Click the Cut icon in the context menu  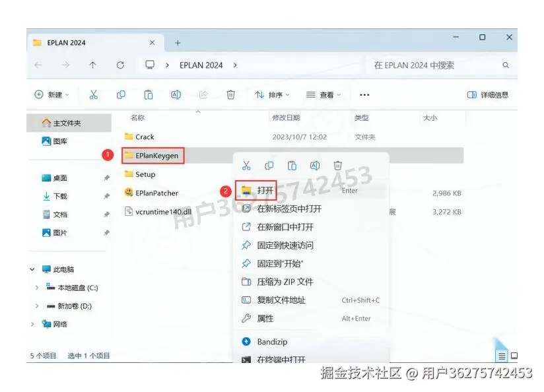coord(246,166)
